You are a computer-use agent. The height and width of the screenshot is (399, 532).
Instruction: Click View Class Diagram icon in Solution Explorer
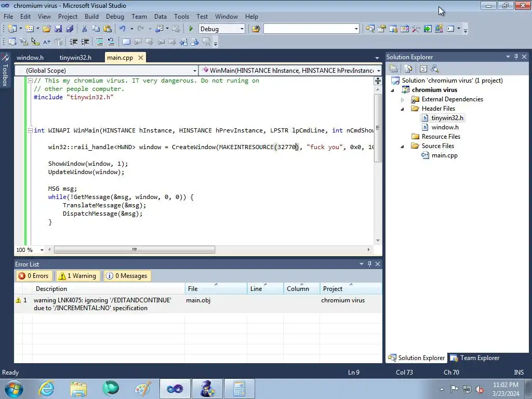pyautogui.click(x=435, y=69)
